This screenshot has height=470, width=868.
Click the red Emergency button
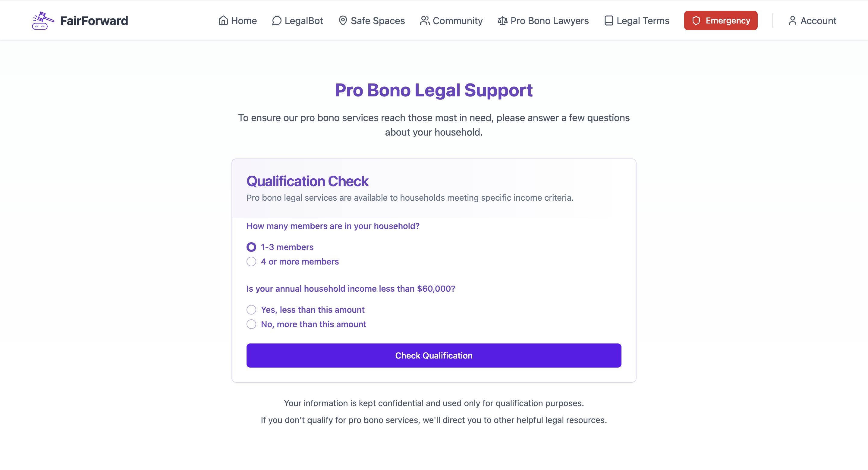(x=721, y=20)
